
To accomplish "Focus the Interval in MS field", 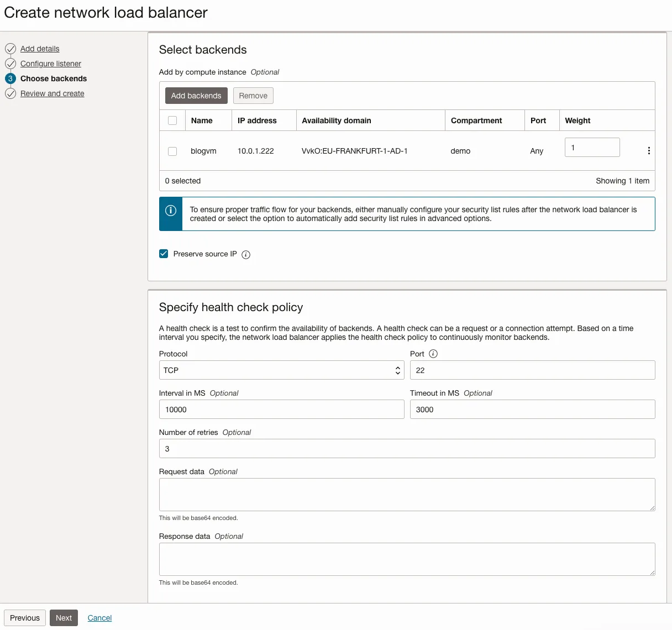I will click(x=282, y=410).
